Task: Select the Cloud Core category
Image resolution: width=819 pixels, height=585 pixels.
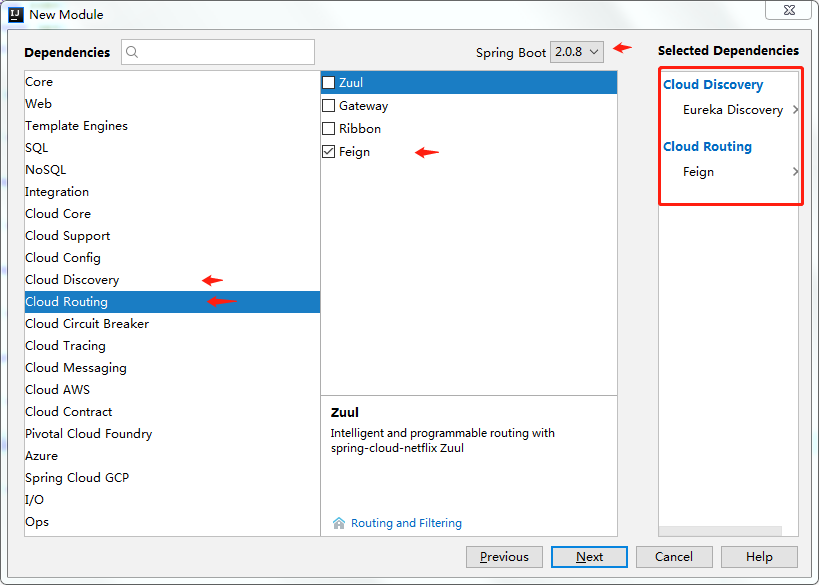Action: tap(172, 214)
